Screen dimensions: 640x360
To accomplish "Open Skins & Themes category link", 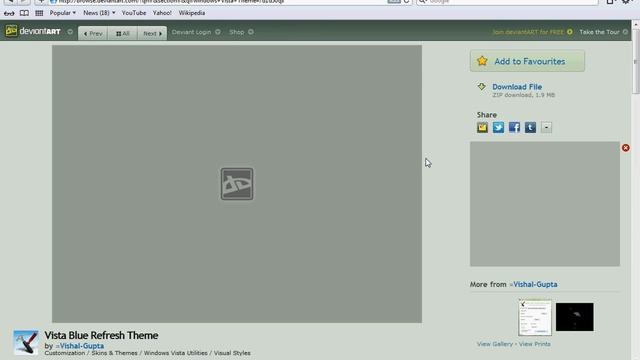I will (x=115, y=353).
